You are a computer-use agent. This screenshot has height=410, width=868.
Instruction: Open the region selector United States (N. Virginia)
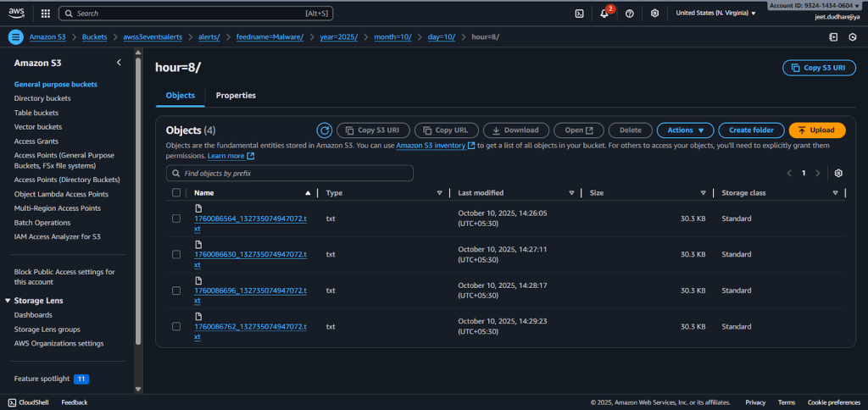[715, 14]
